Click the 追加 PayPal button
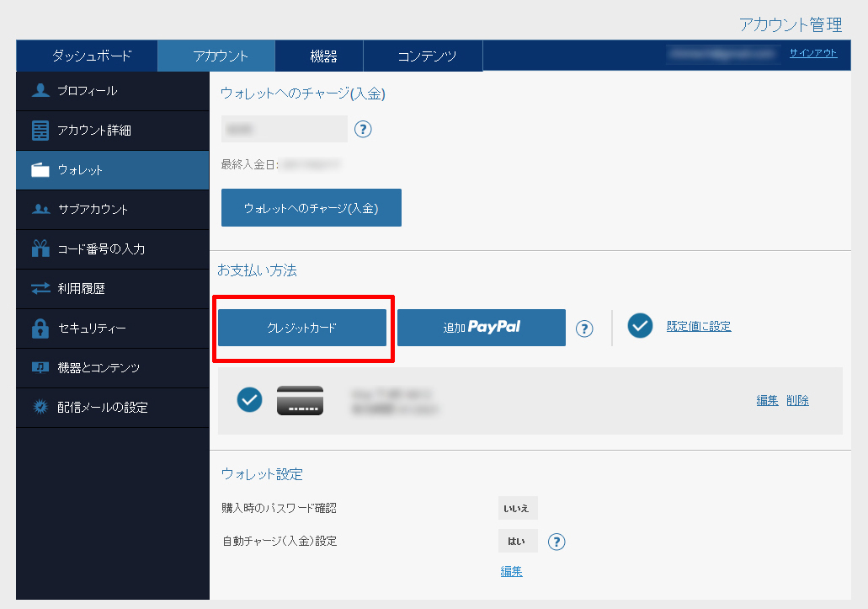Viewport: 868px width, 609px height. click(482, 328)
